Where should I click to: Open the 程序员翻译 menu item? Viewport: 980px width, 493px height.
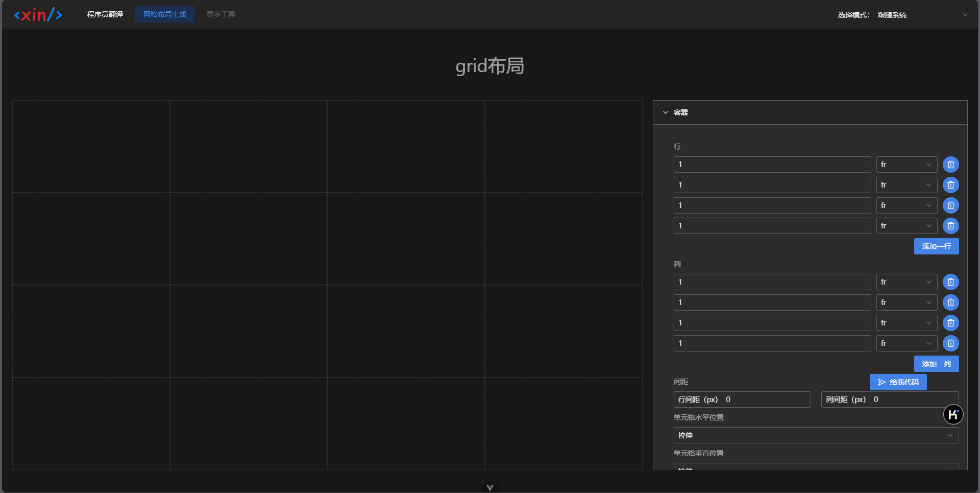[105, 14]
